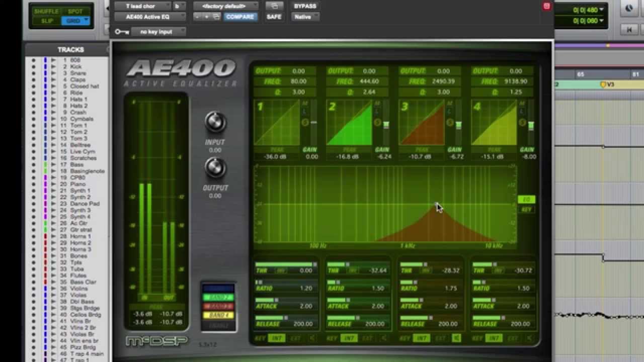Click the red target button in plug-in header
The height and width of the screenshot is (362, 644).
point(547,6)
